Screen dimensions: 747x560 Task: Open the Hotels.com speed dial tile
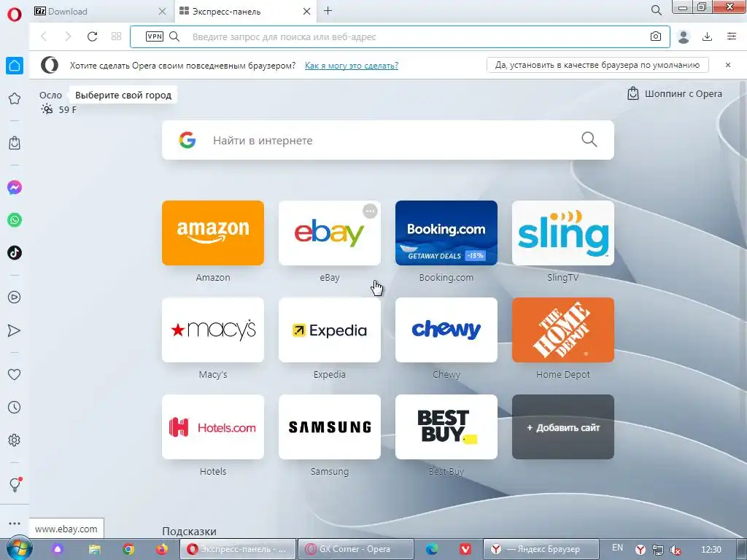(213, 427)
